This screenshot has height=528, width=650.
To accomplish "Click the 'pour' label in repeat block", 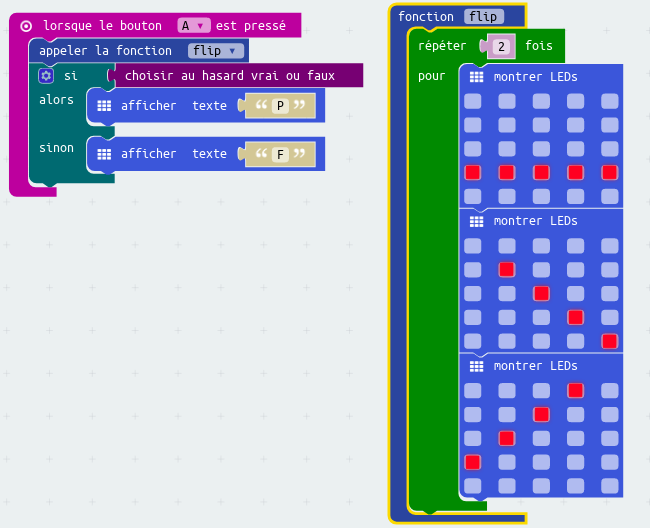I will point(431,76).
